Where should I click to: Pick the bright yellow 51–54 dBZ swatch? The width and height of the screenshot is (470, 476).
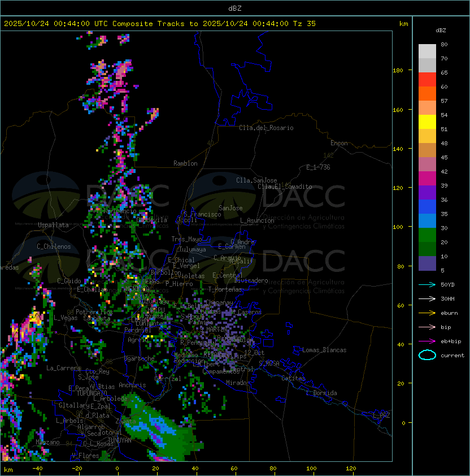(x=427, y=122)
